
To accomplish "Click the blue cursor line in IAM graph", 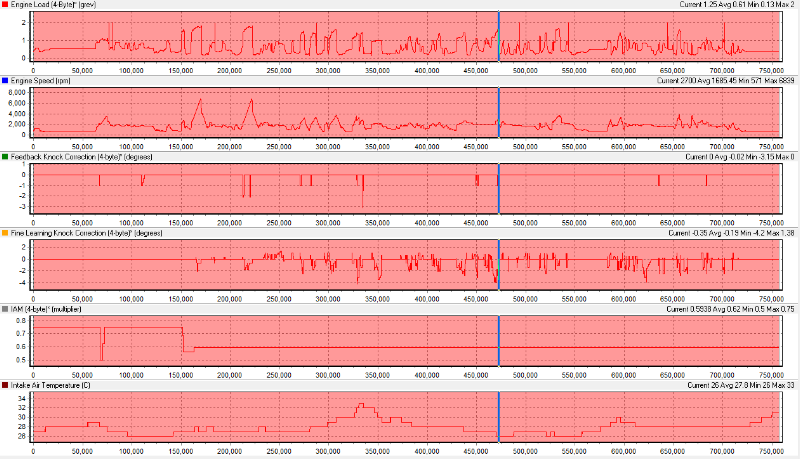I will click(x=498, y=340).
